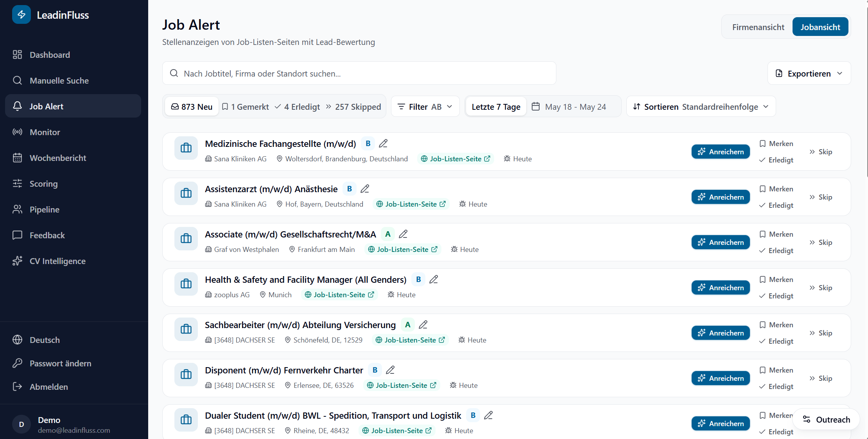
Task: Navigate to Pipeline
Action: coord(73,209)
